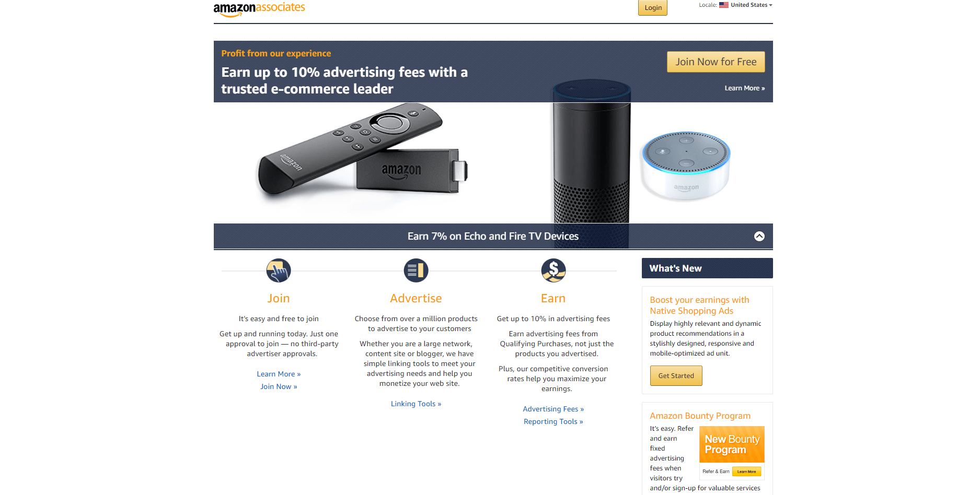Open the Advertising Fees link

tap(554, 409)
